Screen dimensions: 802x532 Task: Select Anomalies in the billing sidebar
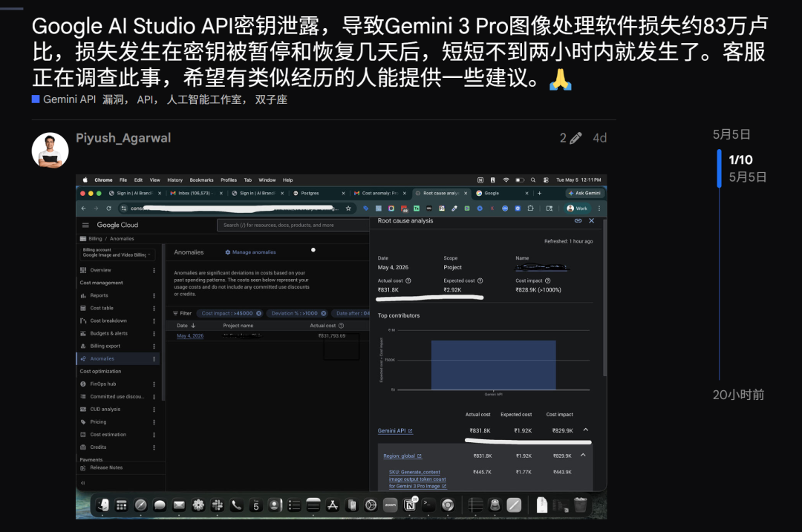118,359
